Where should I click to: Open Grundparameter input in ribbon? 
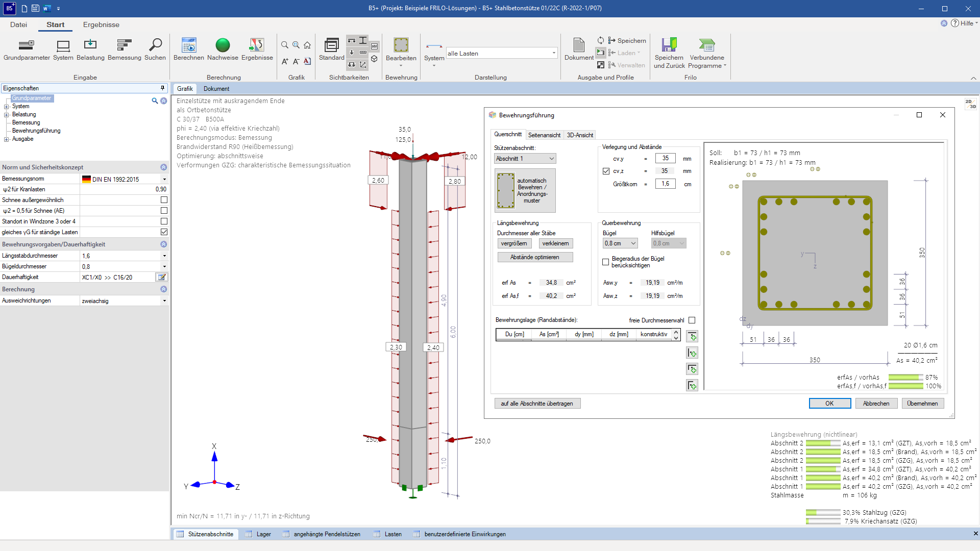27,50
